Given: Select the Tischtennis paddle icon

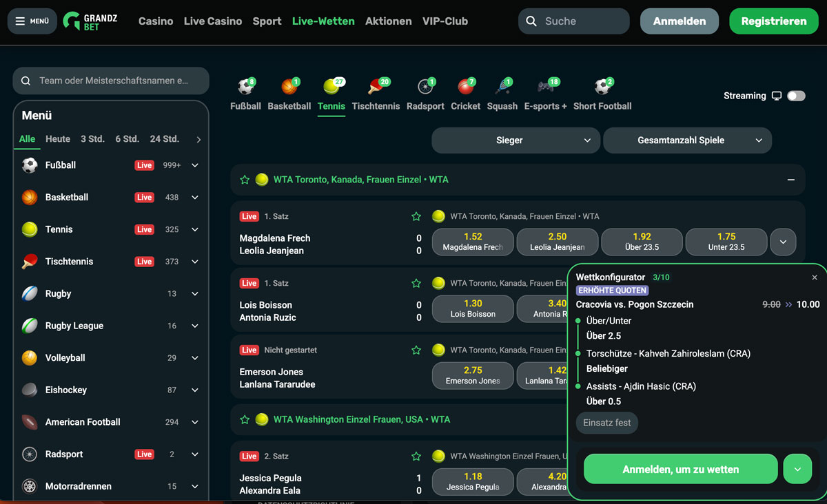Looking at the screenshot, I should [376, 87].
